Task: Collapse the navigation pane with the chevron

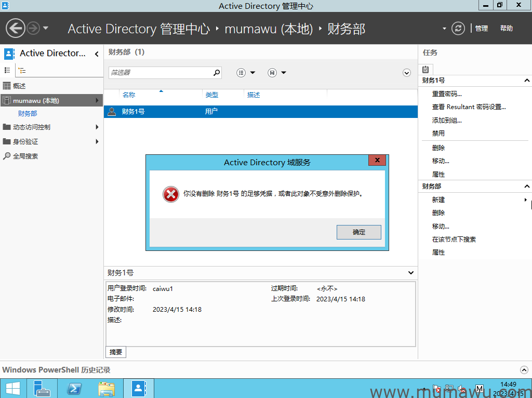Action: pyautogui.click(x=97, y=54)
